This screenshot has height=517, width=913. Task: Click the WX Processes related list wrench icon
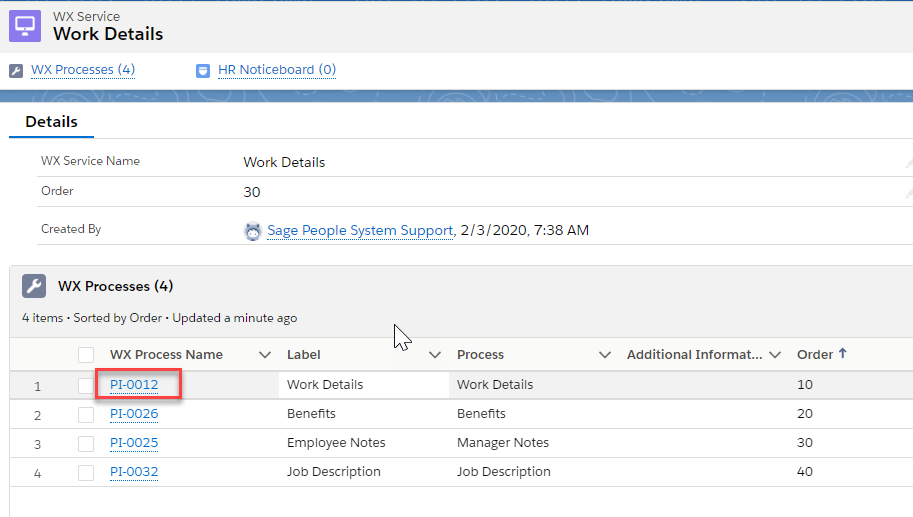34,287
